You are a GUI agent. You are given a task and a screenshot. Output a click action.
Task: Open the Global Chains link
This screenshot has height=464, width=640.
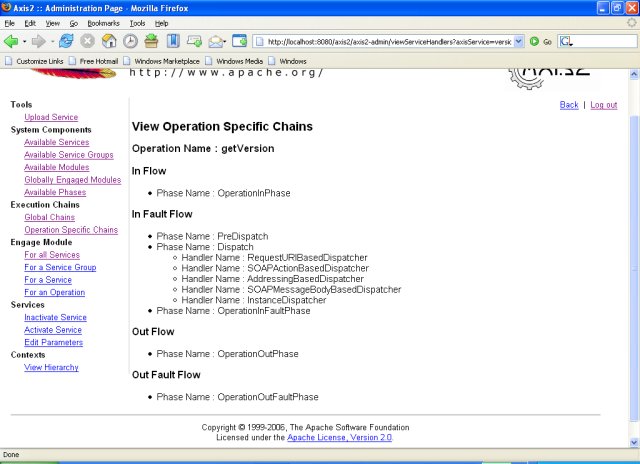click(x=49, y=217)
